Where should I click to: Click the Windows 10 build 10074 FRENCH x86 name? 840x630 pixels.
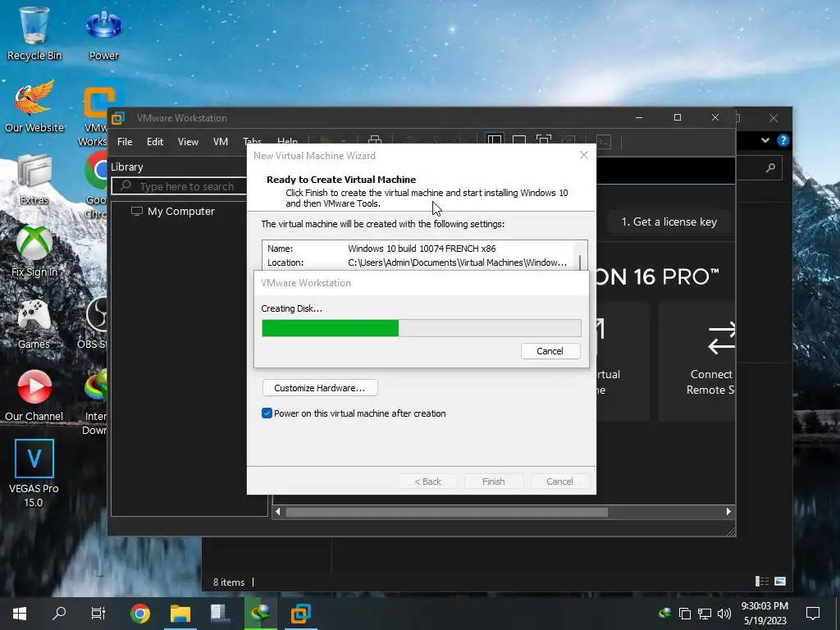[422, 249]
